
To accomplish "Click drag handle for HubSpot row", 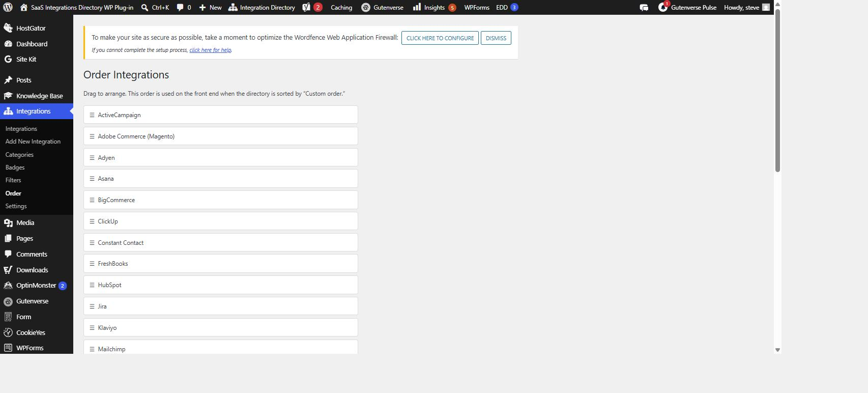I will click(92, 285).
